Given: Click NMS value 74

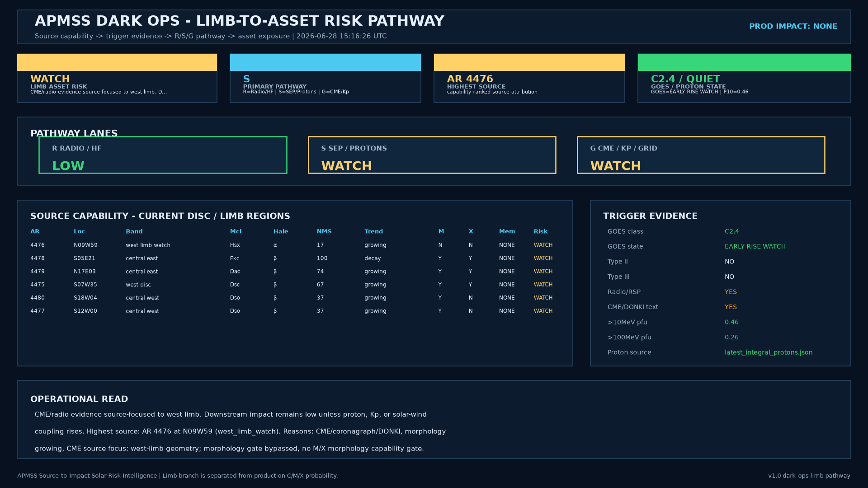Looking at the screenshot, I should [x=321, y=271].
